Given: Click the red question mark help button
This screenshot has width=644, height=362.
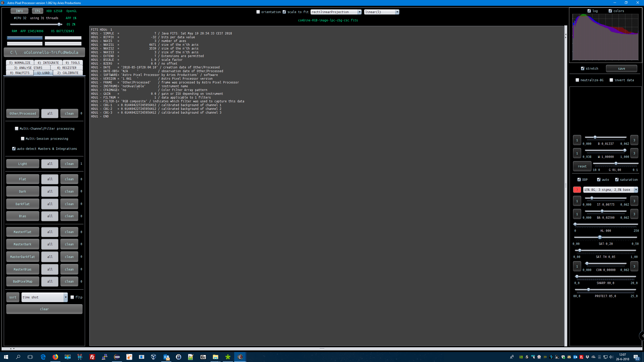Looking at the screenshot, I should pos(577,190).
